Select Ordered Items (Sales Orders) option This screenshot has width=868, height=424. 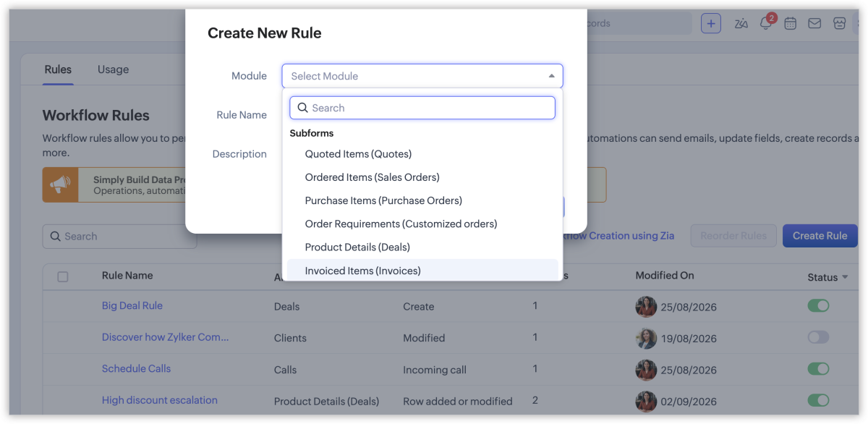tap(422, 177)
